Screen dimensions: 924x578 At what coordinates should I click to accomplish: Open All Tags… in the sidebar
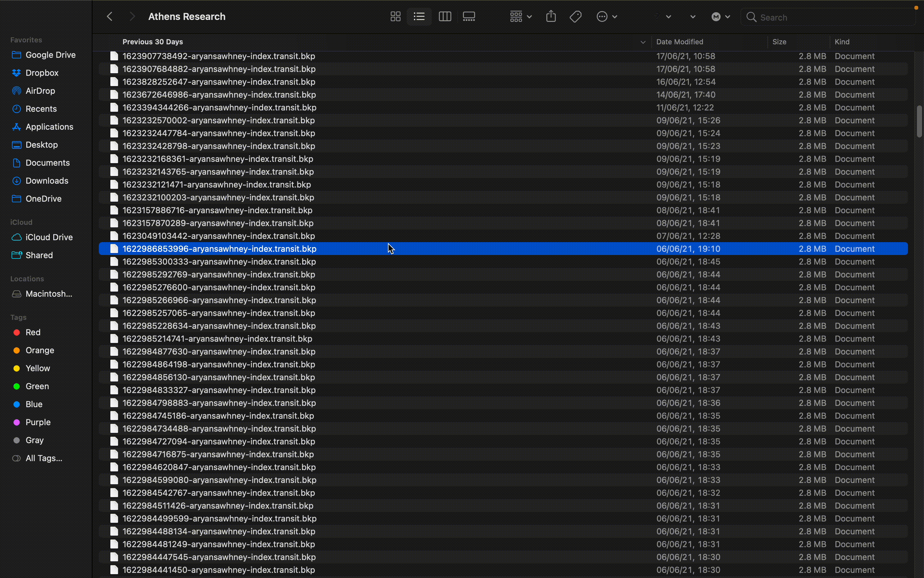(x=37, y=458)
